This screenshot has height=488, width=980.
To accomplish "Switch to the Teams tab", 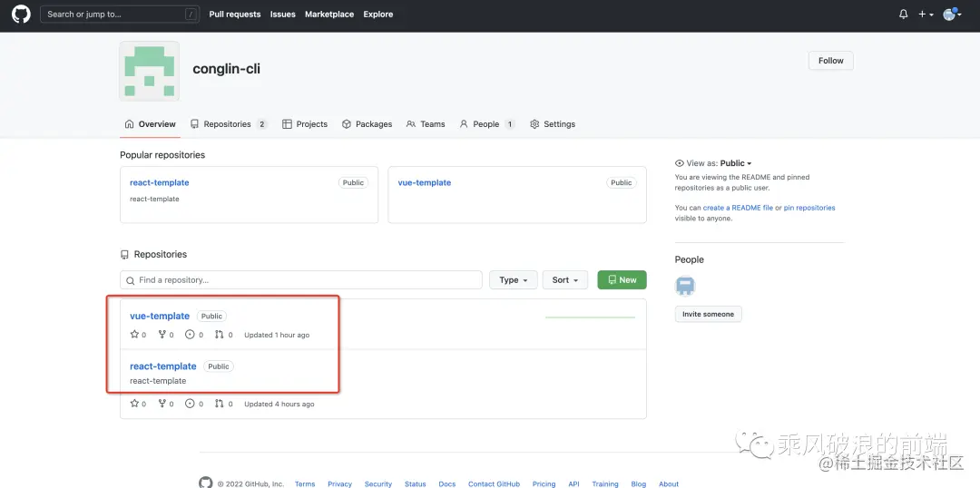I will [426, 124].
